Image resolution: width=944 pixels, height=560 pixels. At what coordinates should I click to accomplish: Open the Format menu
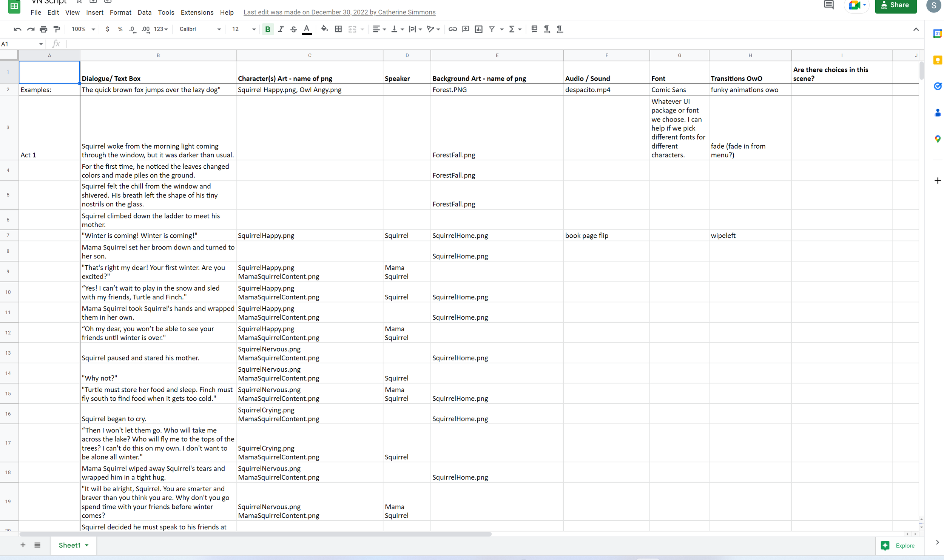tap(120, 12)
